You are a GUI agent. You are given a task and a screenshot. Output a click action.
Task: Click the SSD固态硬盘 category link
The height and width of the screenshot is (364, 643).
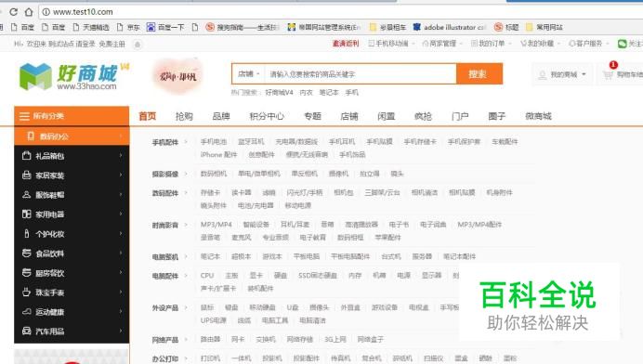coord(318,276)
